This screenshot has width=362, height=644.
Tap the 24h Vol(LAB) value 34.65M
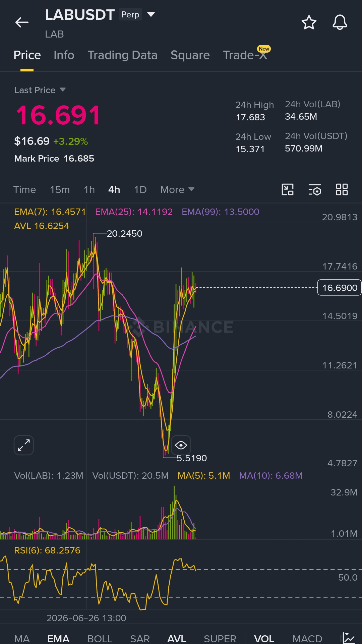[301, 116]
